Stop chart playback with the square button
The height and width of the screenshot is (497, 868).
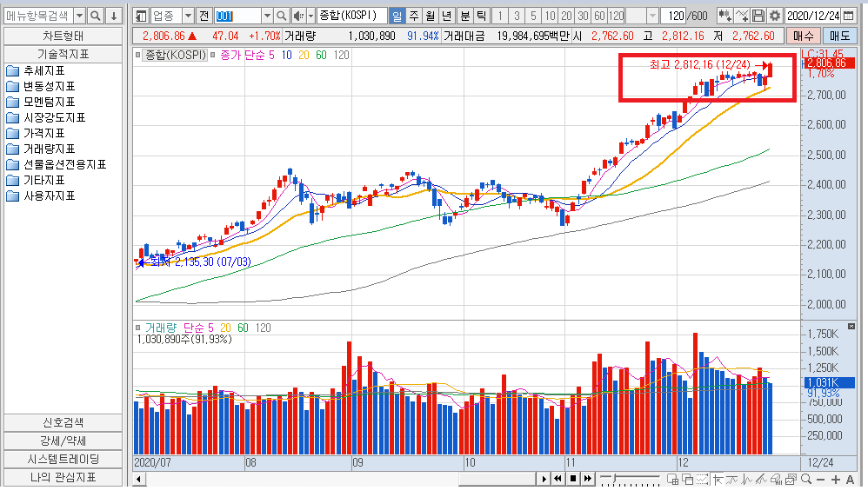coord(573,479)
